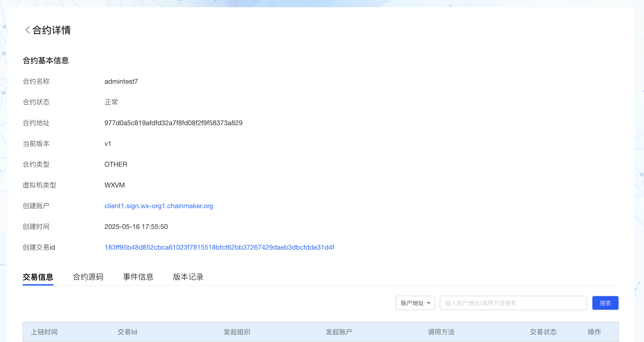The width and height of the screenshot is (644, 342).
Task: Click the 当前版本 field label
Action: 36,144
